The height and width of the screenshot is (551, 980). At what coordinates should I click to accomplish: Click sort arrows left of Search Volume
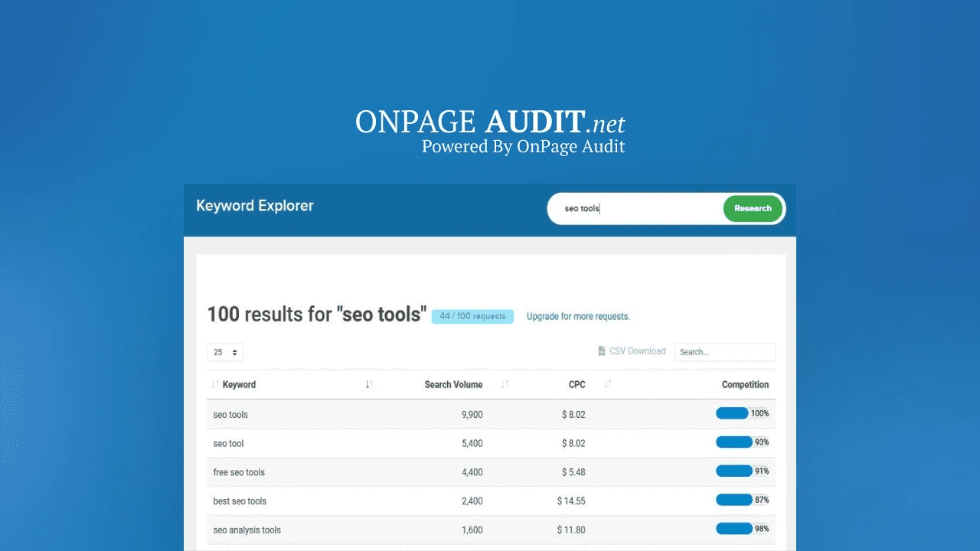[369, 385]
